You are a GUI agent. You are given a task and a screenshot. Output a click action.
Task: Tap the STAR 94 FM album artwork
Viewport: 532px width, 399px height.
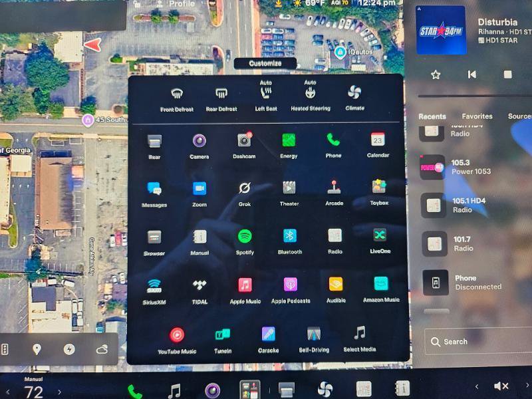coord(441,30)
